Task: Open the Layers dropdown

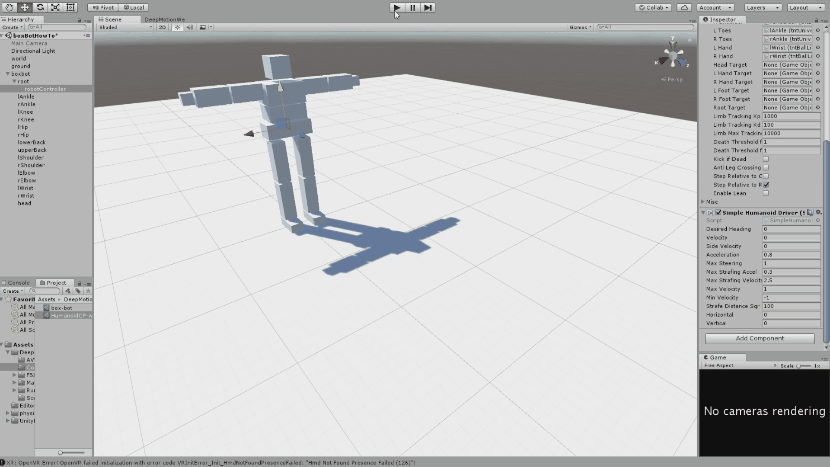Action: (x=762, y=7)
